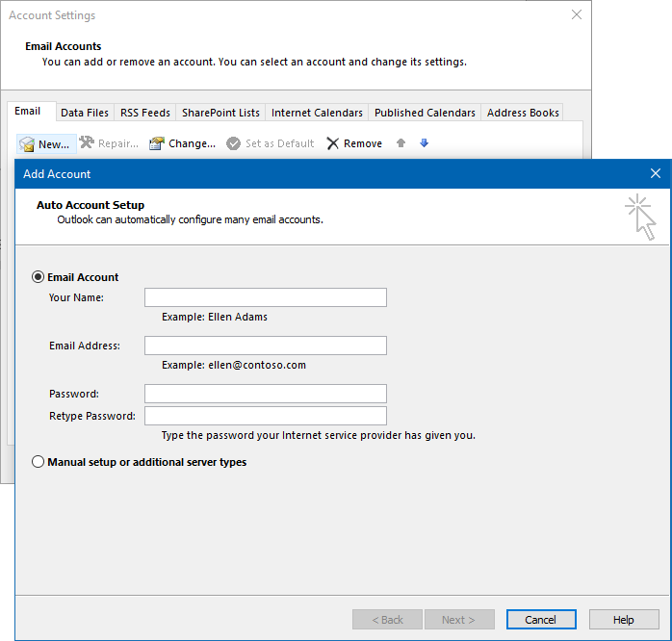Focus the Email Address input field
The width and height of the screenshot is (672, 641).
click(266, 346)
